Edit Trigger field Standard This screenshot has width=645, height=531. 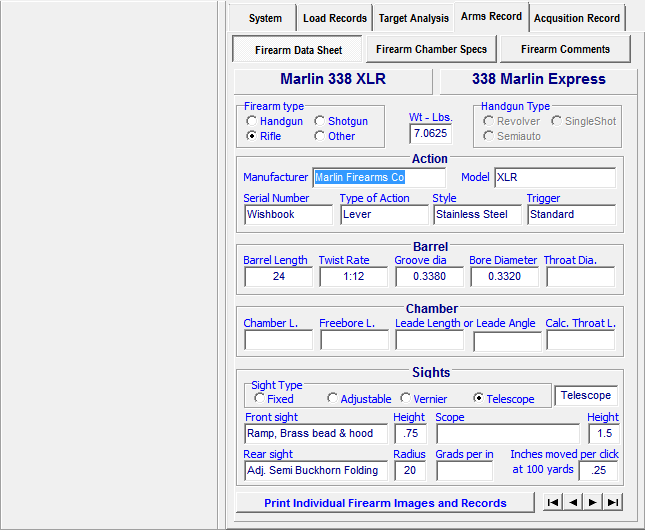pyautogui.click(x=571, y=214)
